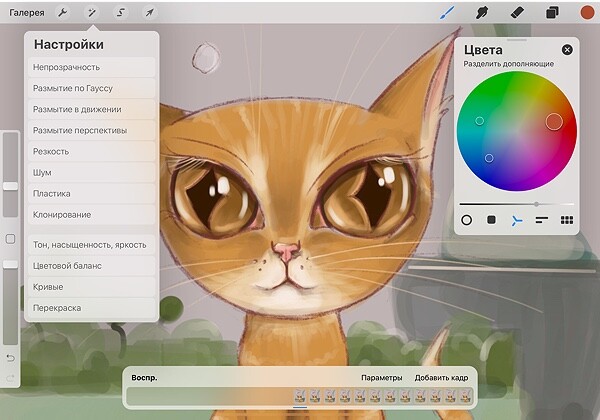Return to Галерея

(x=27, y=13)
